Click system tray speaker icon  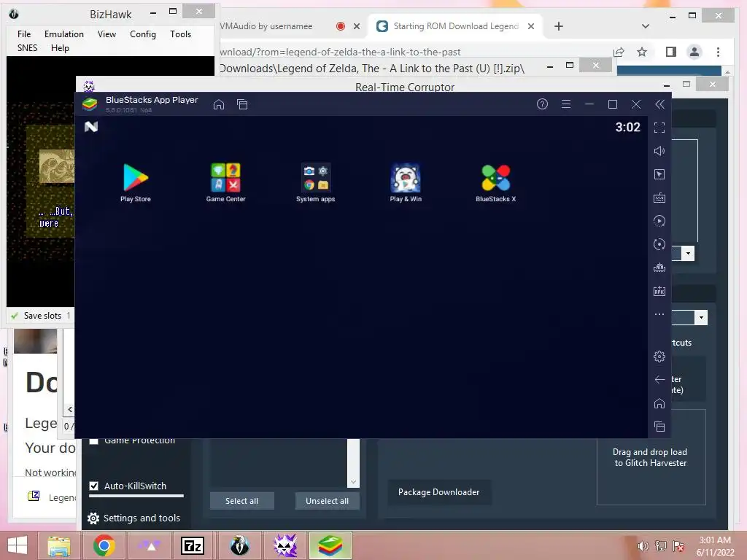point(643,546)
